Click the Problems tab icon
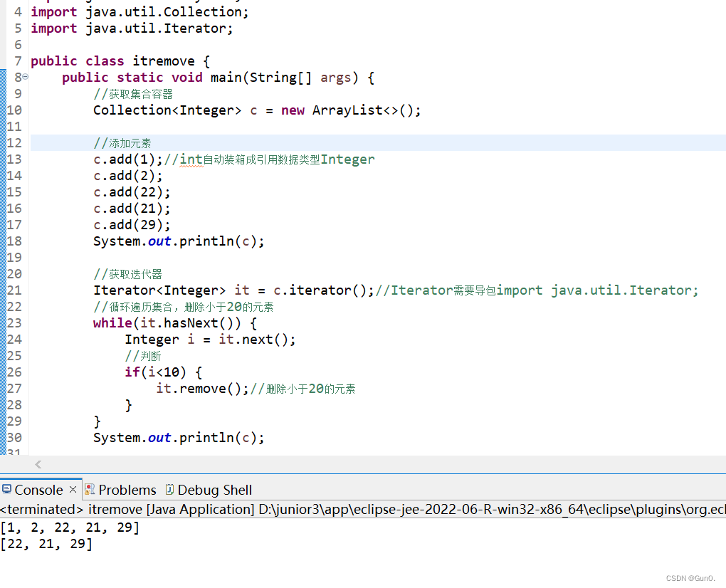Viewport: 726px width, 588px height. (90, 489)
